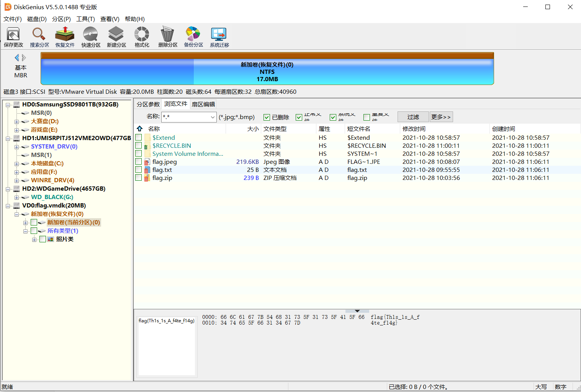Tick the 所有类型(1) tree checkbox
Image resolution: width=581 pixels, height=392 pixels.
34,231
